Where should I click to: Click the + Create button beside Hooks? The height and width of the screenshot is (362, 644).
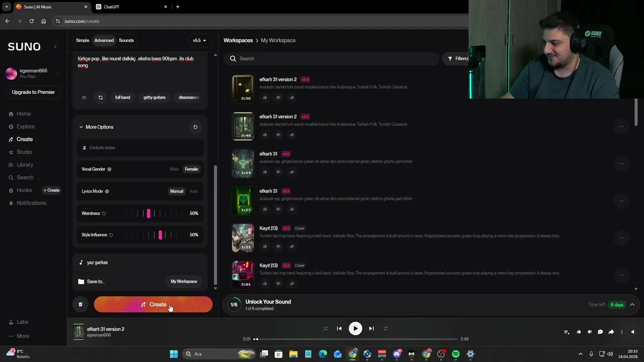click(x=51, y=191)
